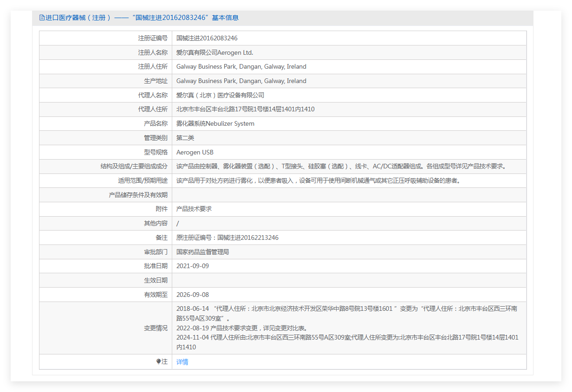Select registration number value 国械注进20162083246
Screen dimensions: 572x392
pyautogui.click(x=207, y=38)
